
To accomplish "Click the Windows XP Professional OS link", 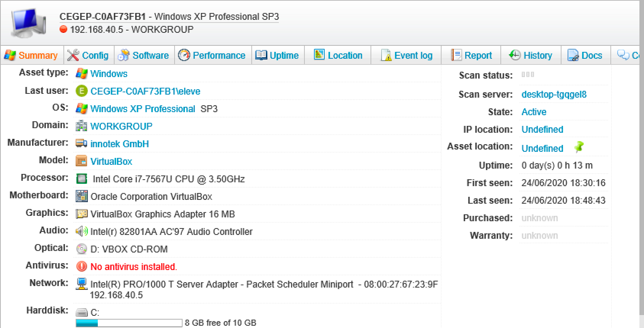I will (x=143, y=109).
